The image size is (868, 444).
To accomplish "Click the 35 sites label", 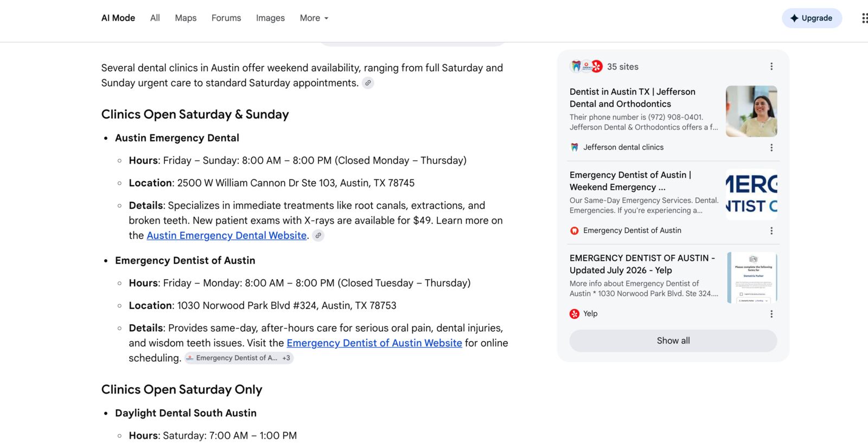I will (623, 67).
